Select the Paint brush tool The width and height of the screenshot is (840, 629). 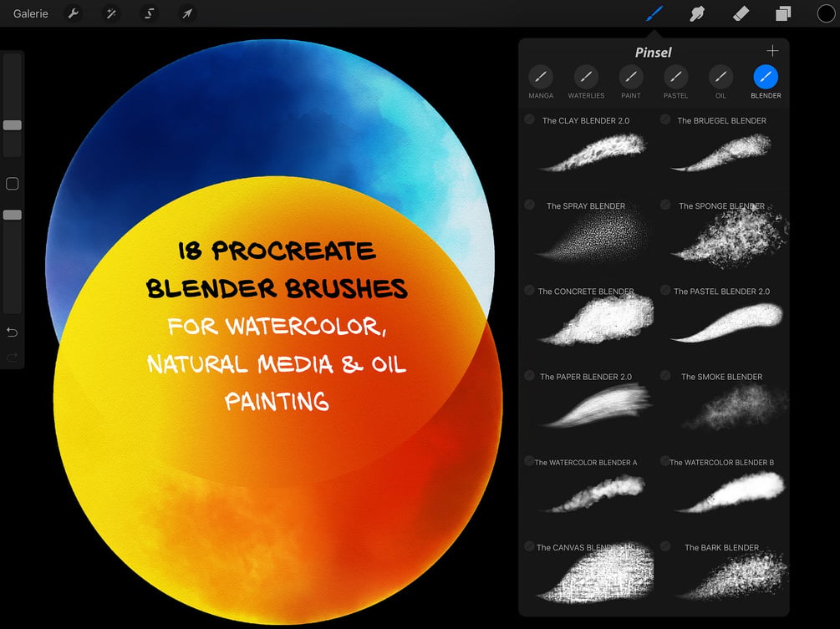click(x=654, y=13)
